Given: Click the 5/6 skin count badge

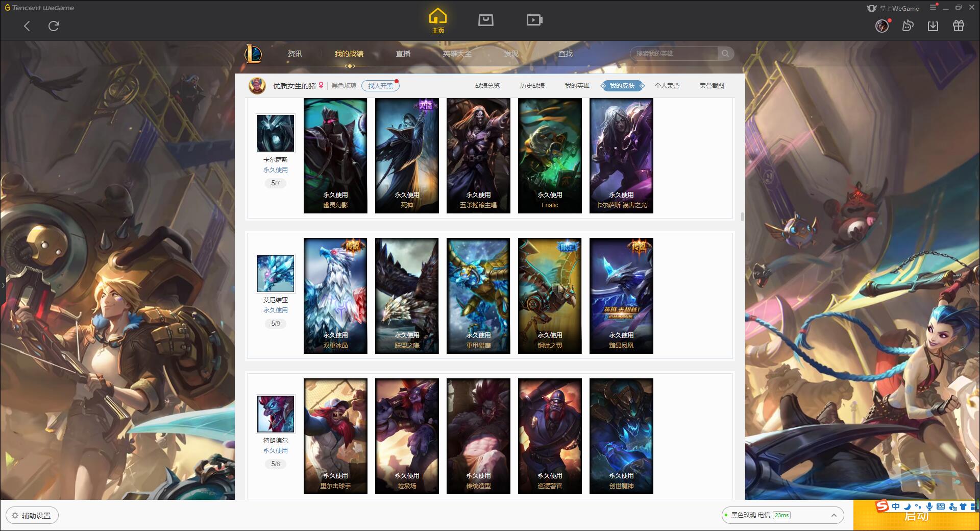Looking at the screenshot, I should click(276, 464).
